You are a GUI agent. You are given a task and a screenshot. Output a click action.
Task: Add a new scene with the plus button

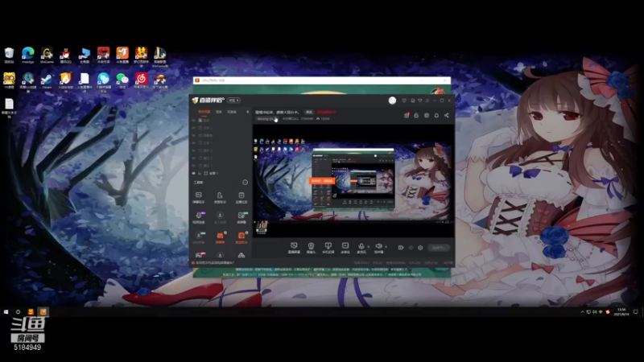click(x=247, y=112)
